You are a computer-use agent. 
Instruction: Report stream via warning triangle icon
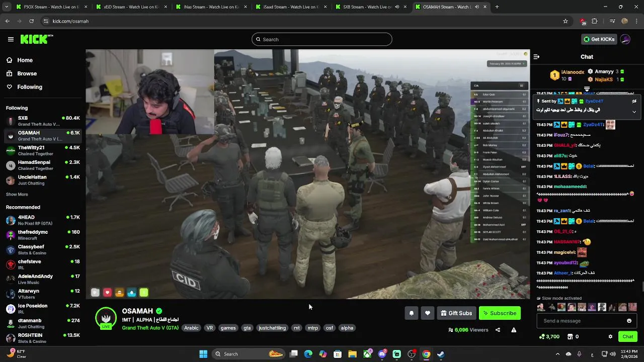[x=514, y=330]
